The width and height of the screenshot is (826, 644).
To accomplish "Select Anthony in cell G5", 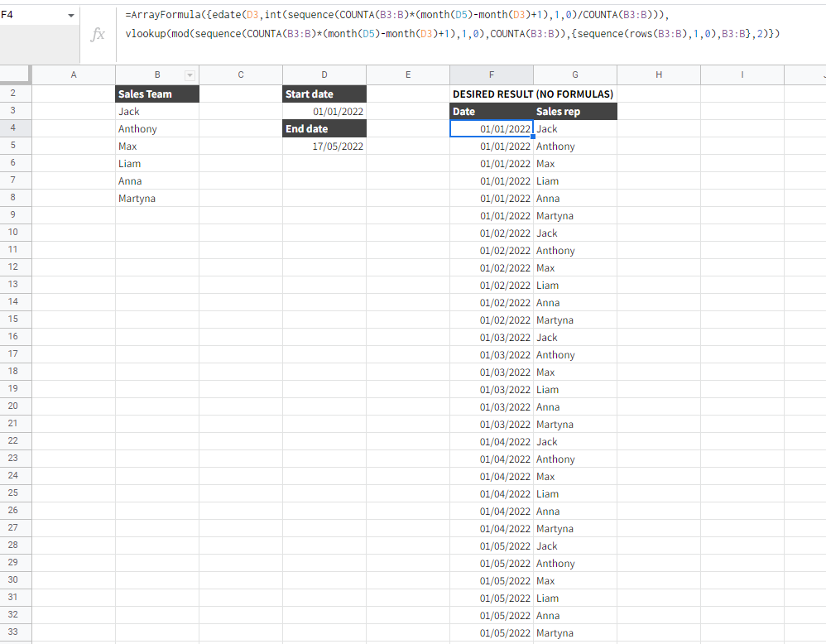I will (575, 146).
